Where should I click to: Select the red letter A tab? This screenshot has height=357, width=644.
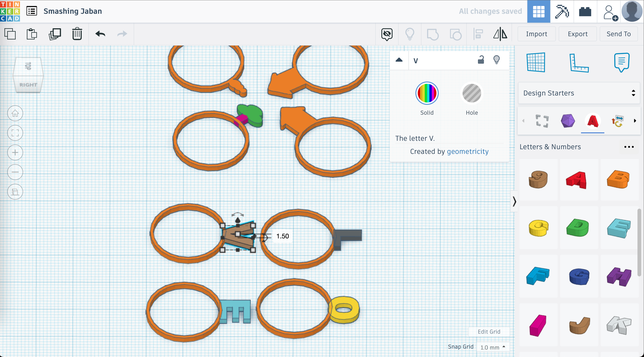(592, 121)
